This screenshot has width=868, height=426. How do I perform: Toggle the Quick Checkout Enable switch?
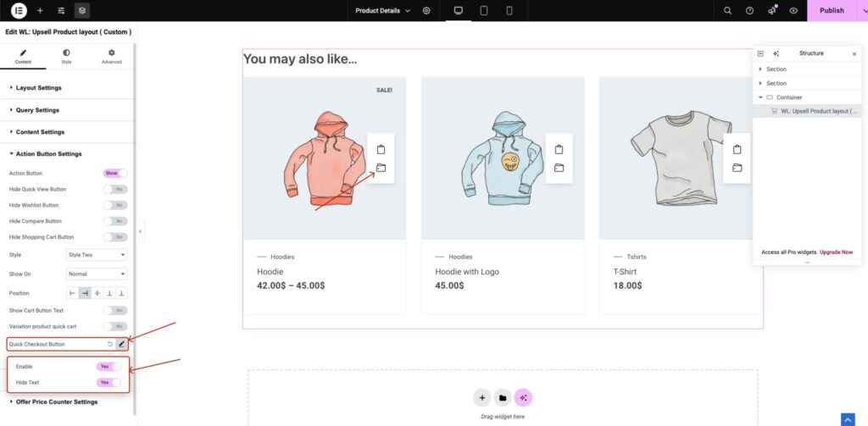[108, 366]
